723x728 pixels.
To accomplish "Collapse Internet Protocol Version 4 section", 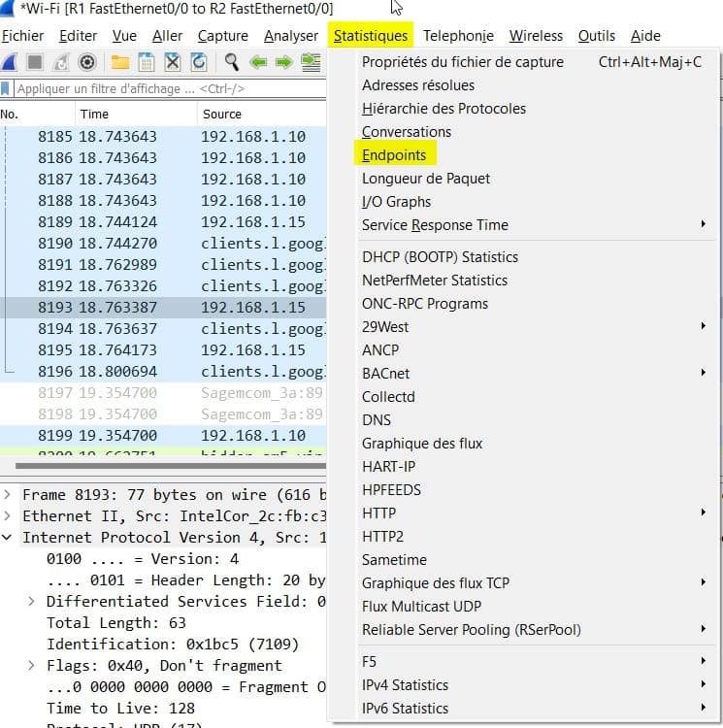I will 9,538.
